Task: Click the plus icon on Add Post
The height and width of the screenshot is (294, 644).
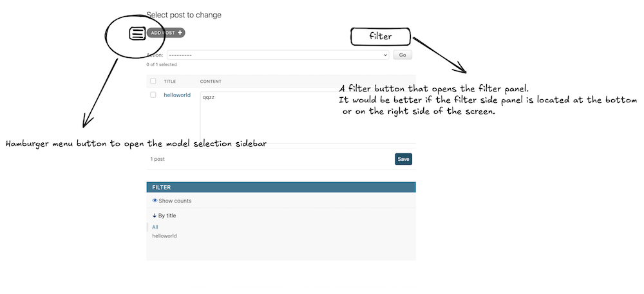Action: (180, 32)
